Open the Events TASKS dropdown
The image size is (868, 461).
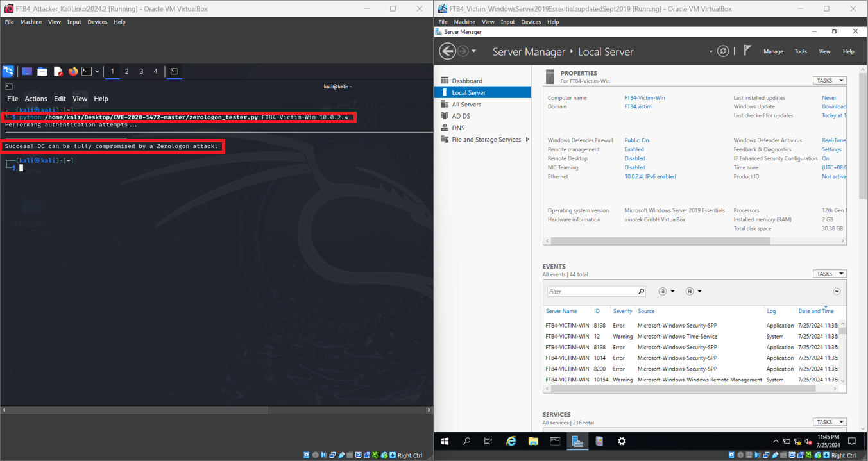(x=830, y=274)
